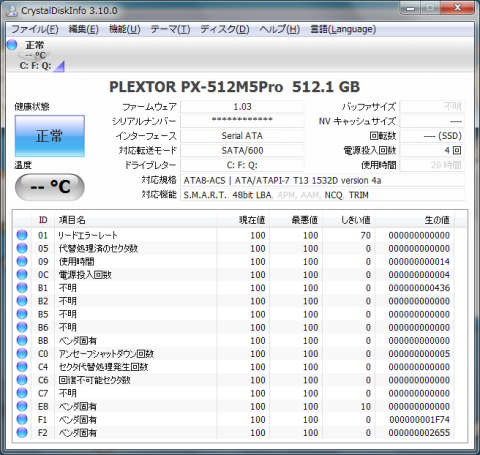Select the アンセーフシャットダウン回数 attribute name
This screenshot has height=455, width=480.
[106, 354]
